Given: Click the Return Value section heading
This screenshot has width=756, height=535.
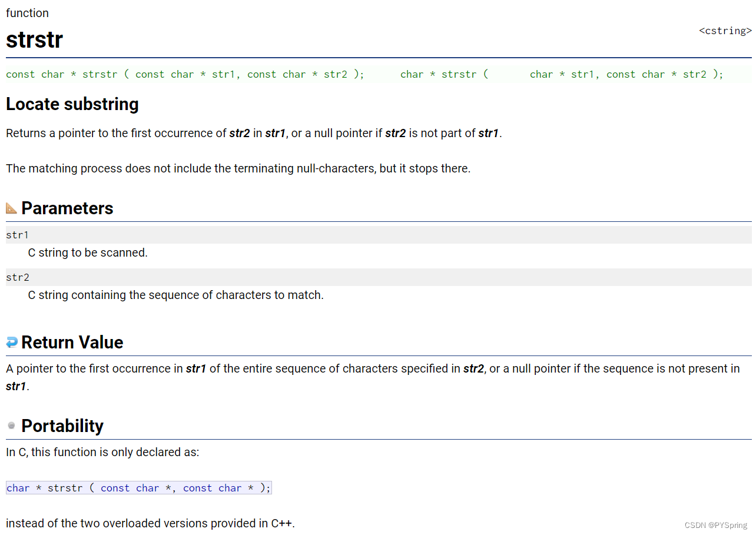Looking at the screenshot, I should click(72, 343).
